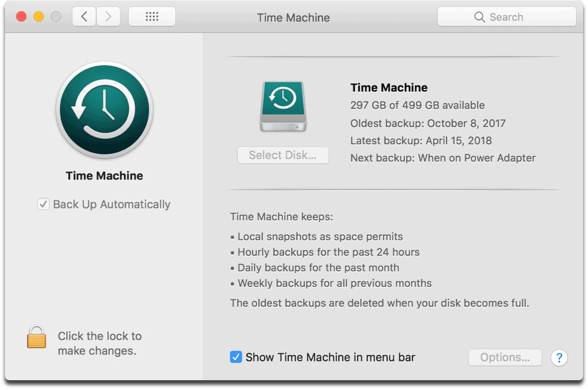
Task: Click "Latest backup: April 15, 2018"
Action: click(421, 141)
